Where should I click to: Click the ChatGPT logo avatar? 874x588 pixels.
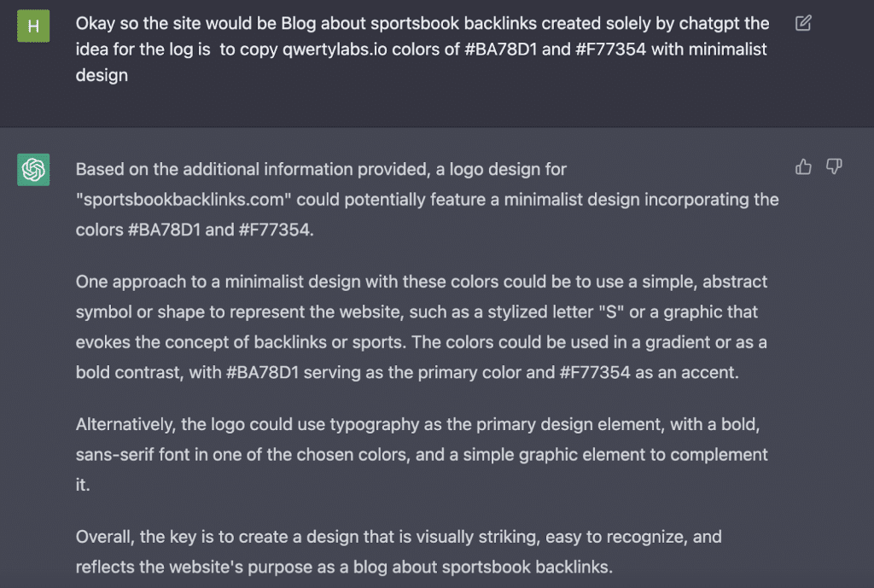[33, 170]
